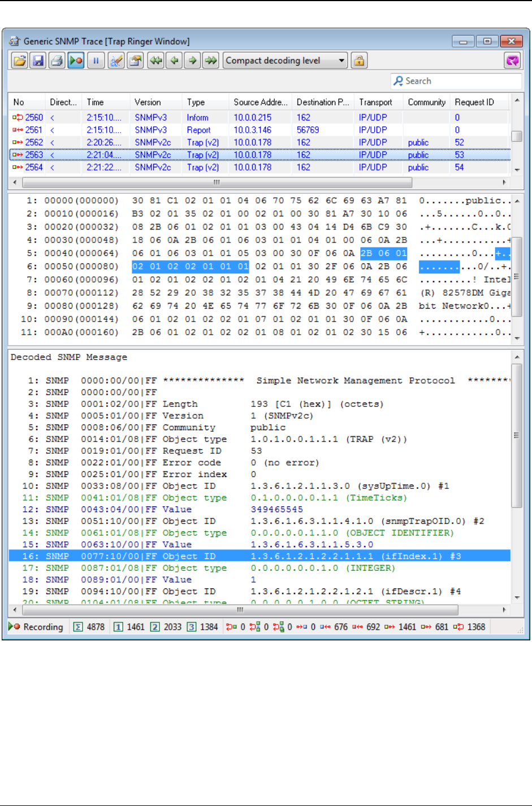Image resolution: width=532 pixels, height=806 pixels.
Task: Click the SNMPv3 counter icon showing 1384
Action: coord(192,627)
